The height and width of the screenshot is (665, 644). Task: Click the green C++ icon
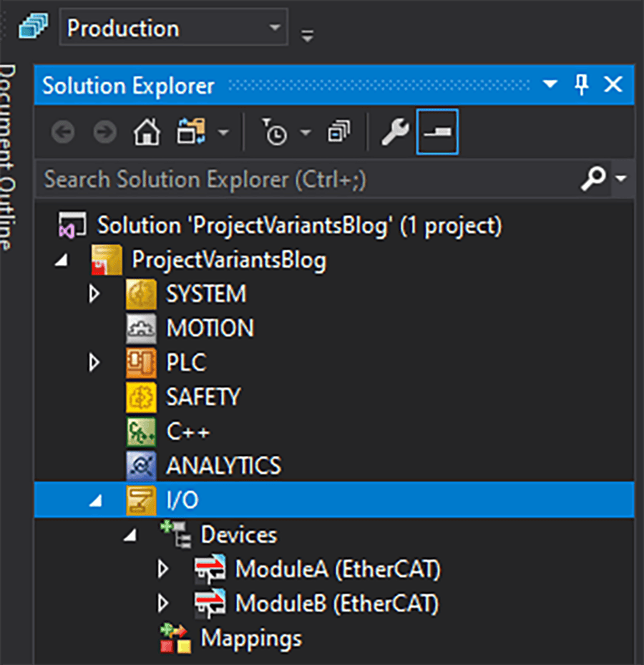[x=141, y=432]
